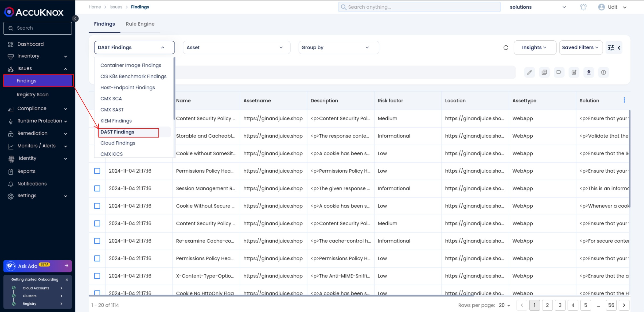
Task: Click the Reports sidebar item
Action: pyautogui.click(x=26, y=171)
